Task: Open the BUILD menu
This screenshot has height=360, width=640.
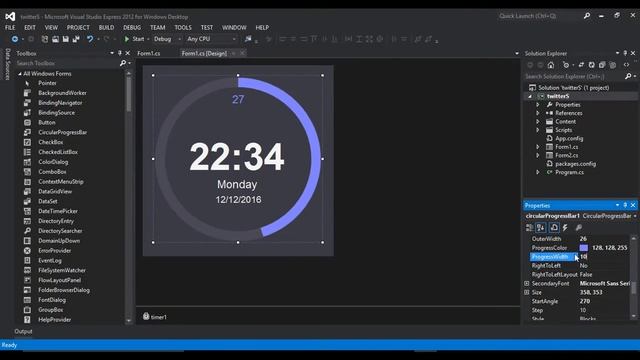Action: point(106,27)
